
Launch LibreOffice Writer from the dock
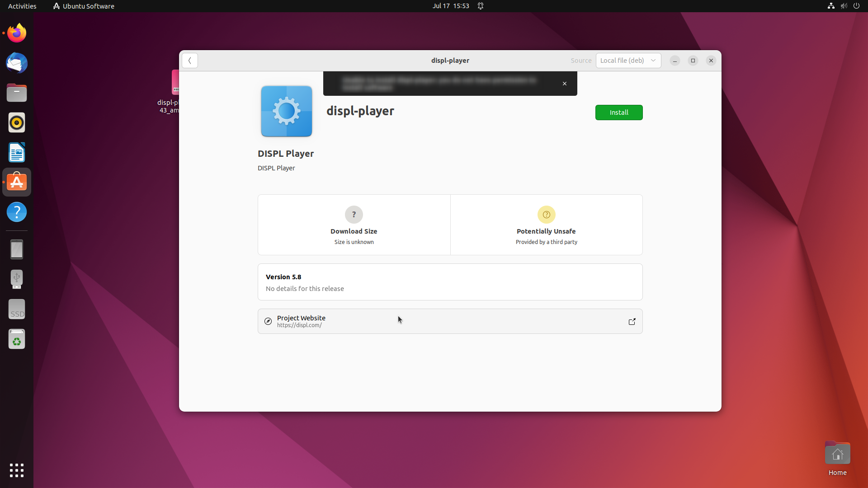(17, 153)
